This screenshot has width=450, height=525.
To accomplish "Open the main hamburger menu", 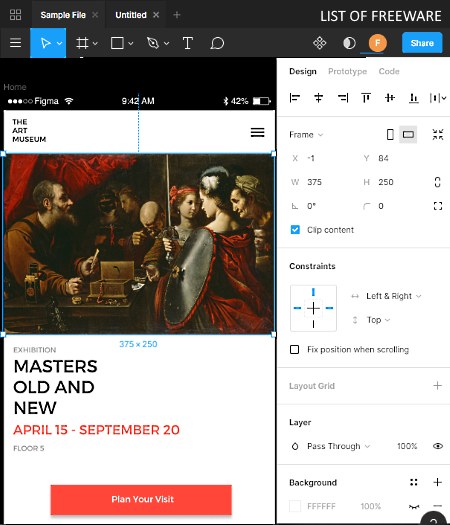I will [x=15, y=43].
